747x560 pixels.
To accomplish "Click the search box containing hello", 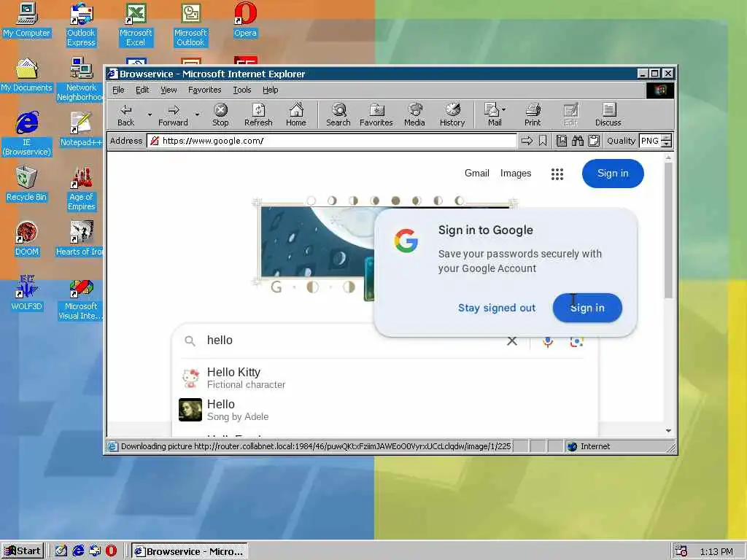I will pos(352,341).
